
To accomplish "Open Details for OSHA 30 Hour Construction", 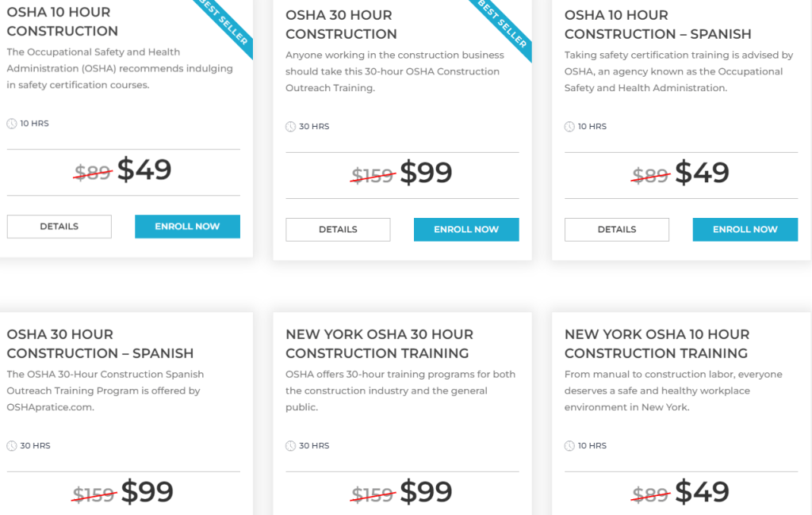I will (x=338, y=229).
